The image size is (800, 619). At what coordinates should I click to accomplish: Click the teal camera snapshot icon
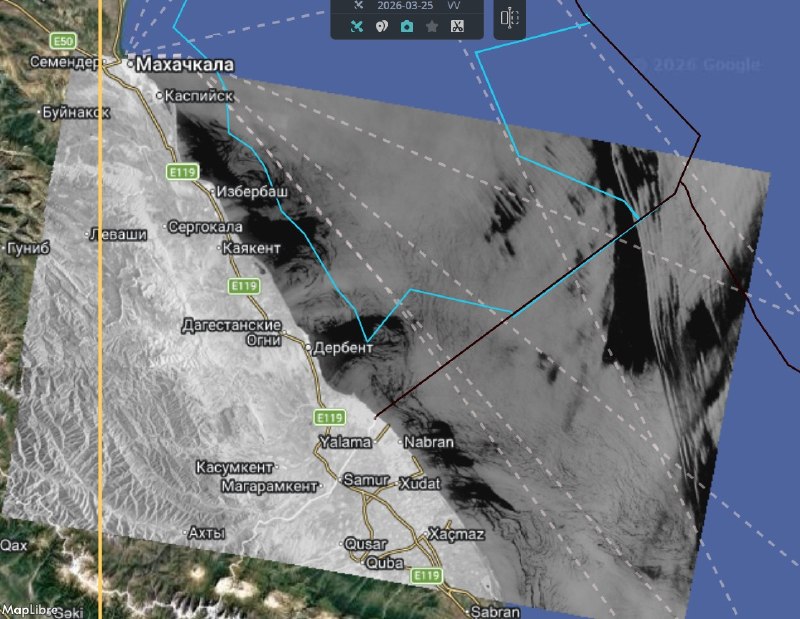coord(407,26)
